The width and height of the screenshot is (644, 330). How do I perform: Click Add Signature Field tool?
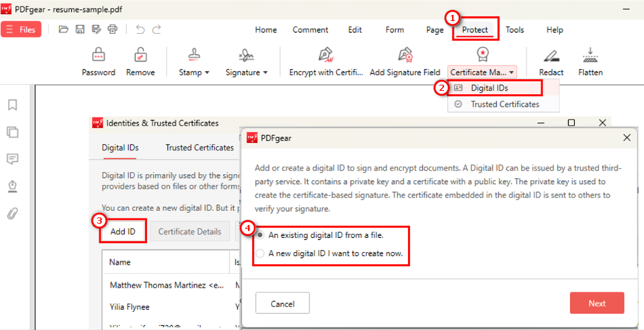pyautogui.click(x=405, y=62)
